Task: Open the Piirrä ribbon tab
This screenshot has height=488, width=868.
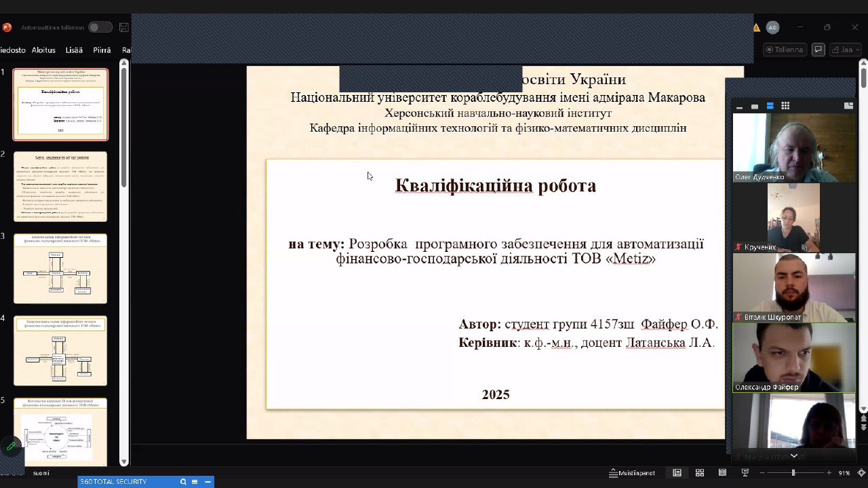Action: coord(102,50)
